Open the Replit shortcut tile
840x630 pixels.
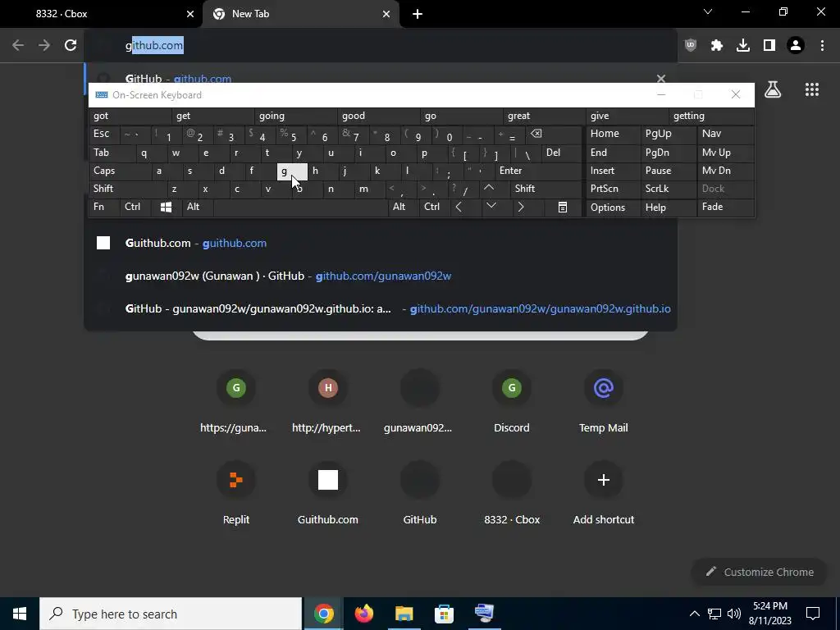[236, 493]
